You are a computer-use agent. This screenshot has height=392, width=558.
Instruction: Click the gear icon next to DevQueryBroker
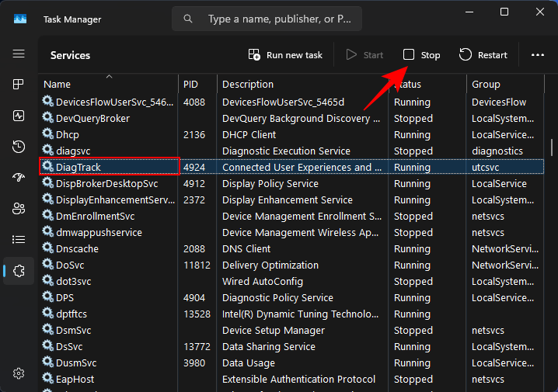pyautogui.click(x=47, y=118)
